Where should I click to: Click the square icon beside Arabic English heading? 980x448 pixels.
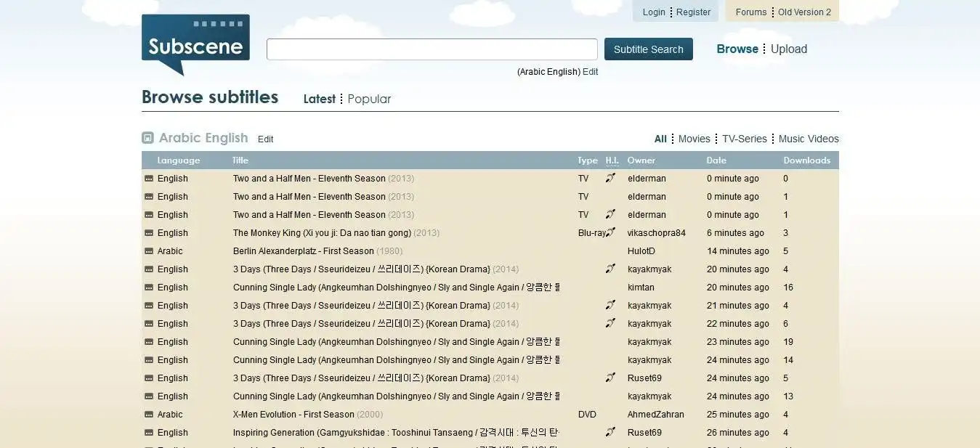(x=147, y=138)
